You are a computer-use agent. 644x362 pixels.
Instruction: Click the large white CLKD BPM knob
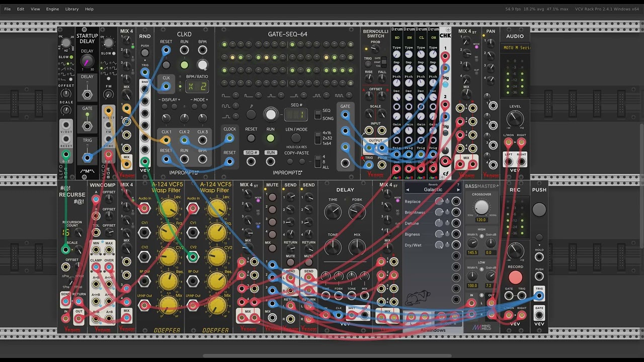coord(202,65)
